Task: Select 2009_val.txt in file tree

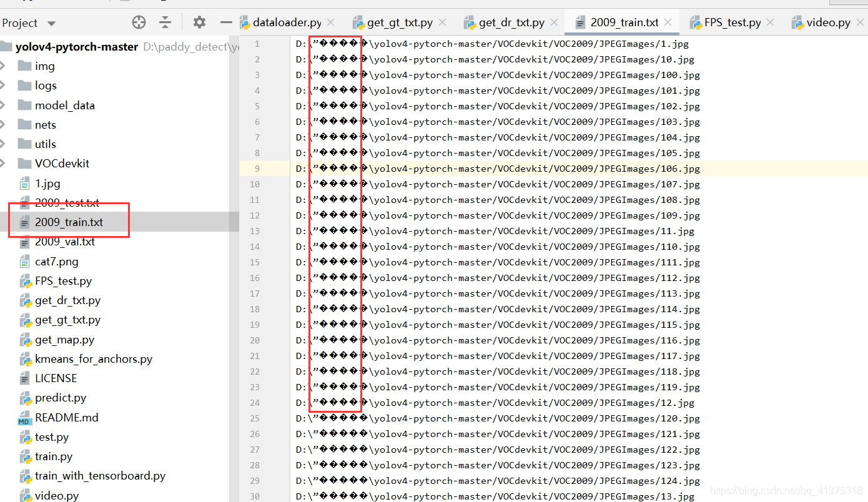Action: (65, 242)
